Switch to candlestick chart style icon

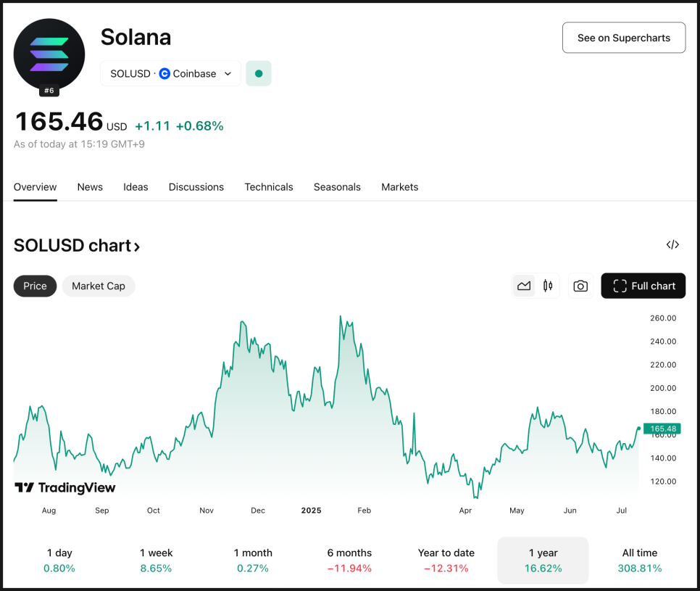point(548,286)
